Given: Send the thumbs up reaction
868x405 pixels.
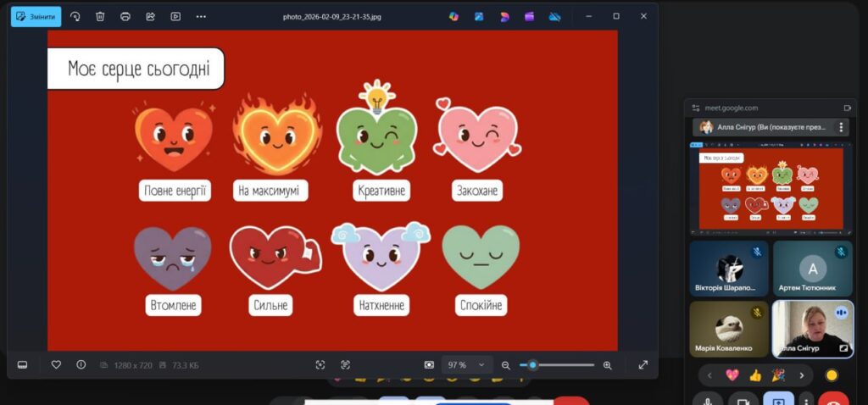Looking at the screenshot, I should click(755, 374).
